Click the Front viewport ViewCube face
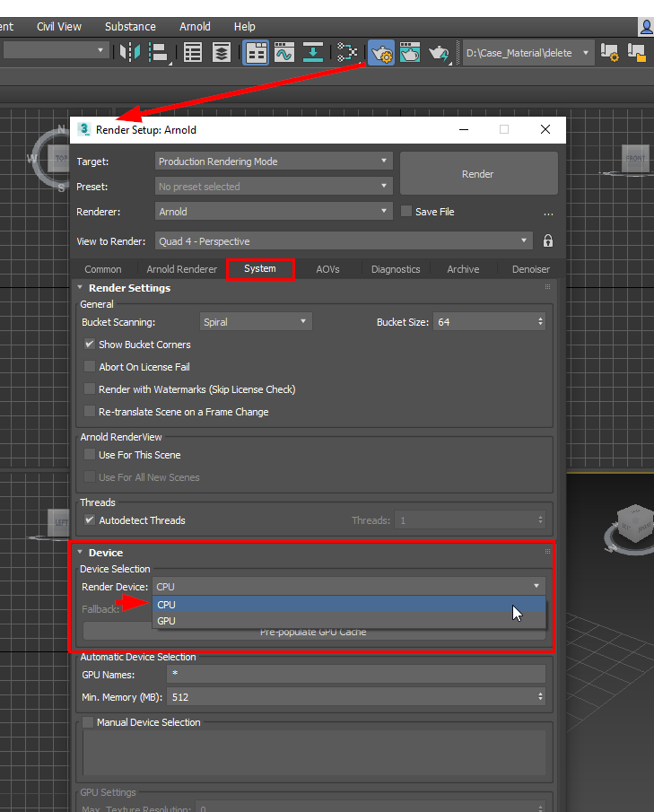The image size is (654, 812). [x=635, y=159]
